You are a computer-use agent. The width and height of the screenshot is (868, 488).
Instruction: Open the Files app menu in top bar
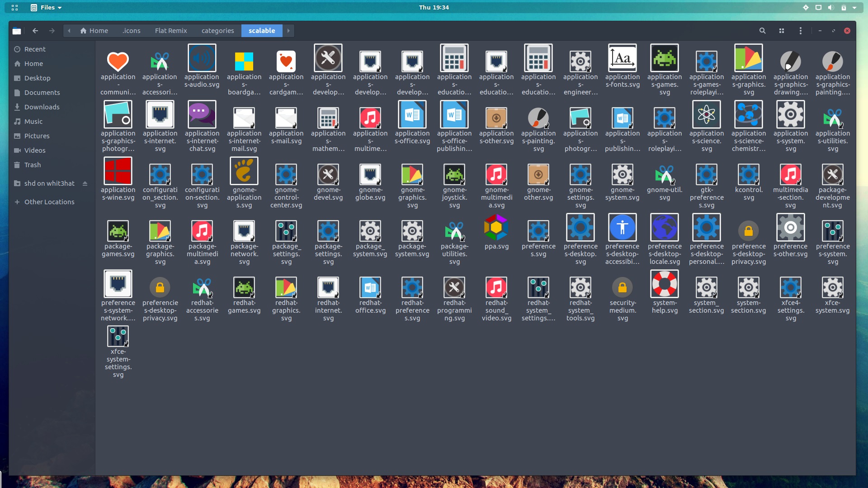coord(46,7)
